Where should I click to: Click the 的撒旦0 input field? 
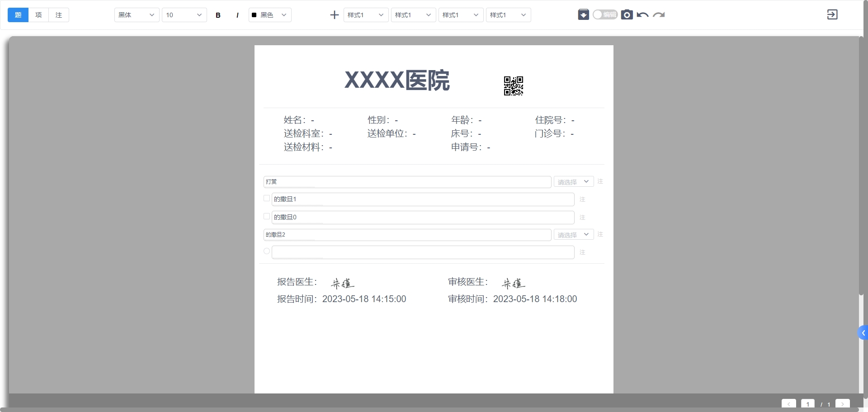pyautogui.click(x=423, y=218)
